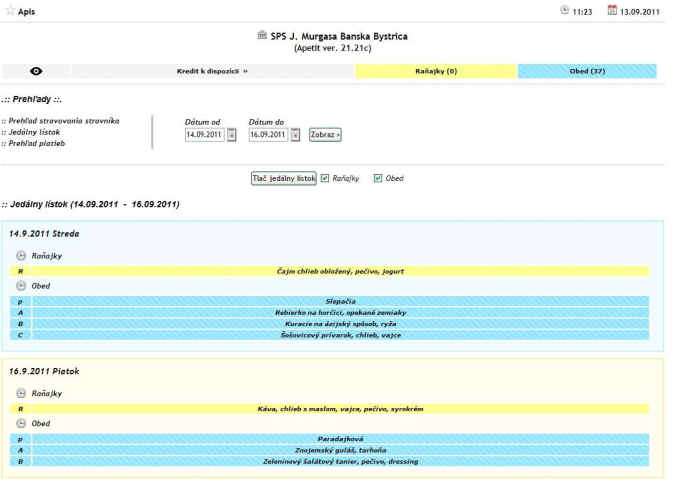The height and width of the screenshot is (491, 673).
Task: Click the building icon beside SPS J. Murgasa
Action: 262,35
